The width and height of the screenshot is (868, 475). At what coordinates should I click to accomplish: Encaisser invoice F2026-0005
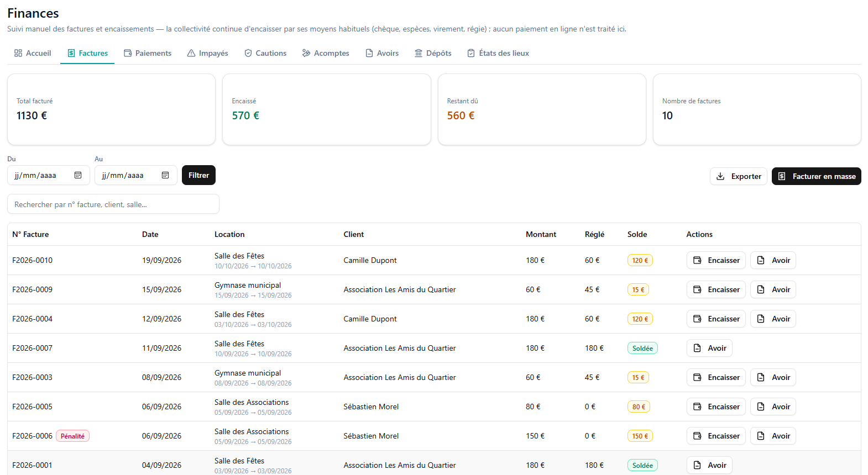tap(717, 407)
